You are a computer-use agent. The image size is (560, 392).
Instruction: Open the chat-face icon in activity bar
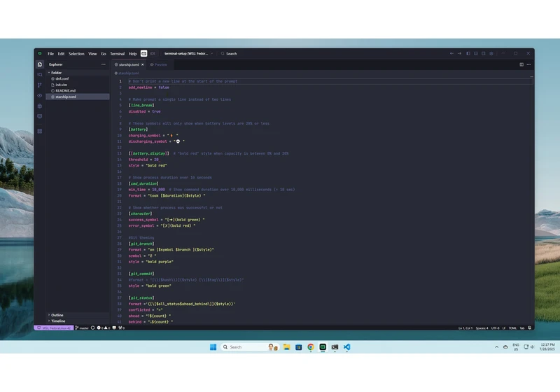[40, 116]
